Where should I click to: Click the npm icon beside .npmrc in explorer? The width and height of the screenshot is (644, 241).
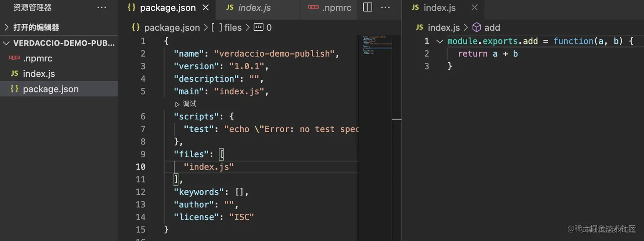[x=14, y=58]
